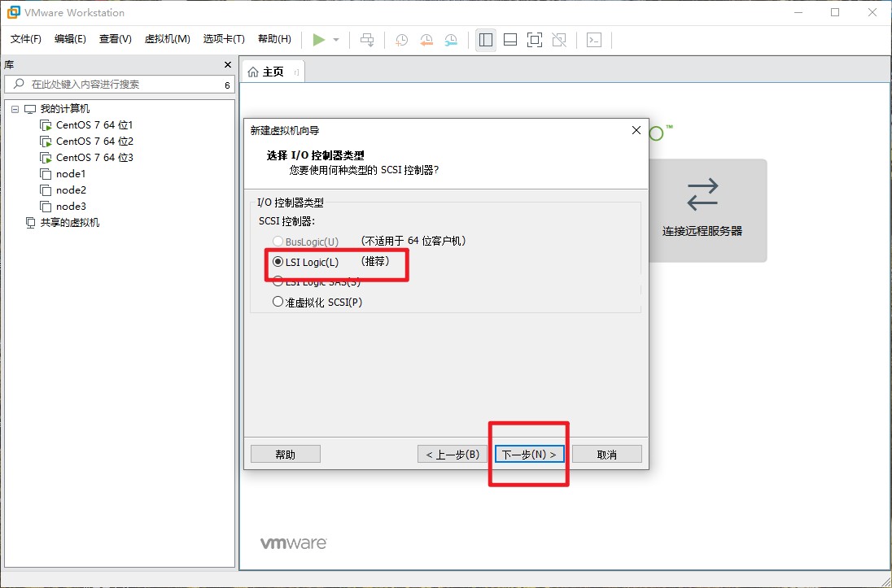Image resolution: width=892 pixels, height=588 pixels.
Task: Click the home icon on 主页 tab
Action: point(253,72)
